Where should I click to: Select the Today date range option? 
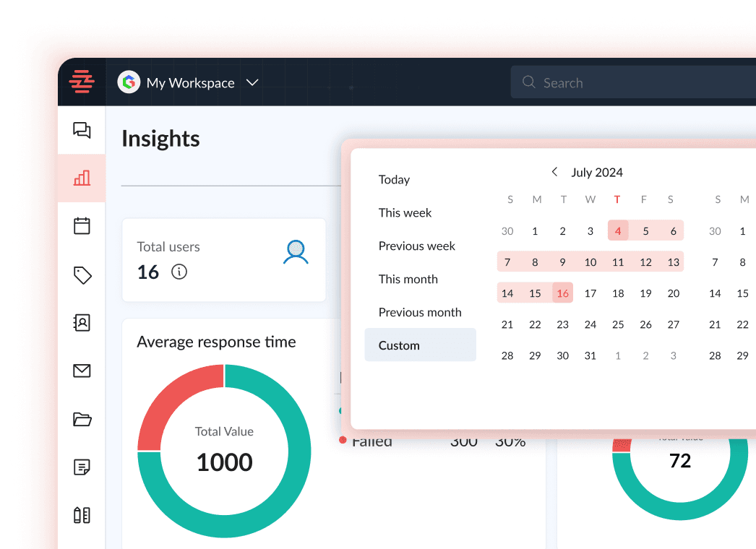[394, 180]
